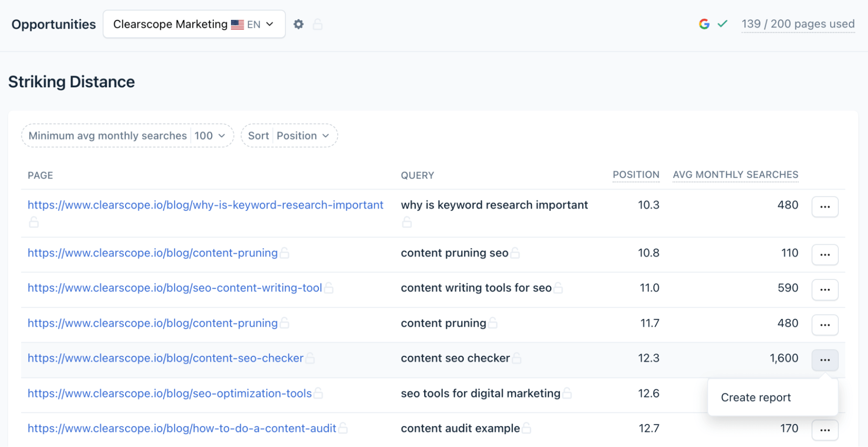Select Create report from the popup menu

[756, 397]
